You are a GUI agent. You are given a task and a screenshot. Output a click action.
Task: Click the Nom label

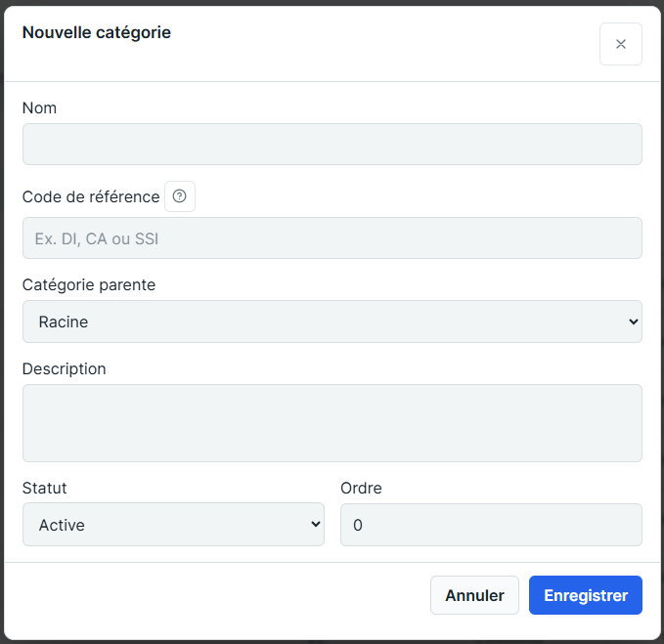39,107
